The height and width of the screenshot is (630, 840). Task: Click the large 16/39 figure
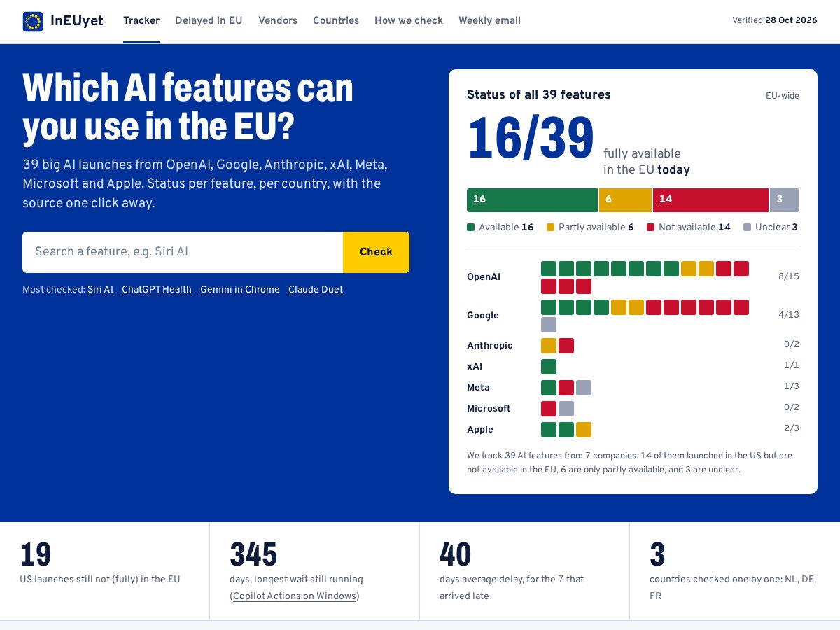tap(531, 139)
